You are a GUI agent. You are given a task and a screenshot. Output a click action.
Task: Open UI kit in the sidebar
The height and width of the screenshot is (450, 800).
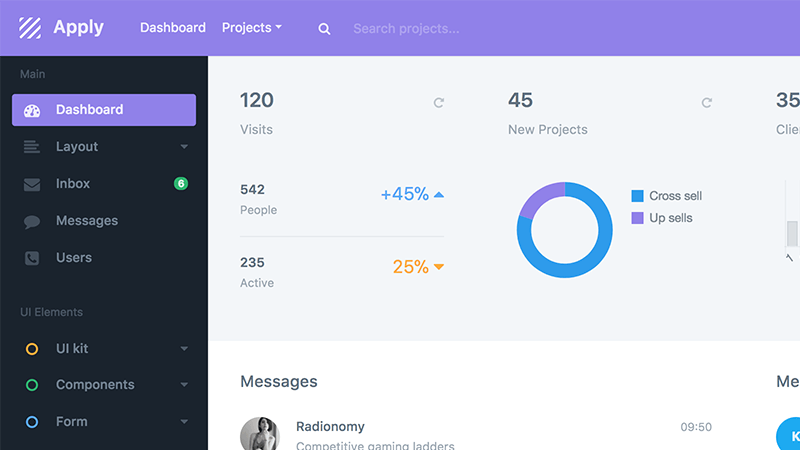click(104, 348)
